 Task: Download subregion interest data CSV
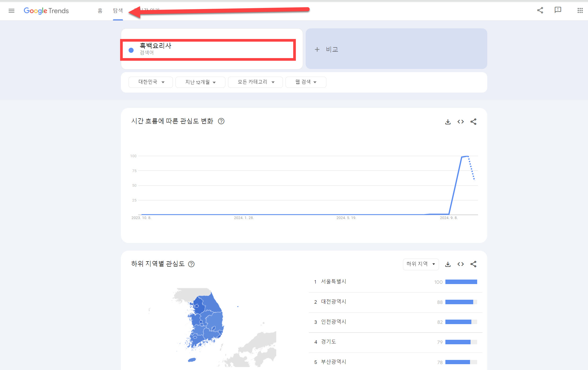click(x=448, y=264)
